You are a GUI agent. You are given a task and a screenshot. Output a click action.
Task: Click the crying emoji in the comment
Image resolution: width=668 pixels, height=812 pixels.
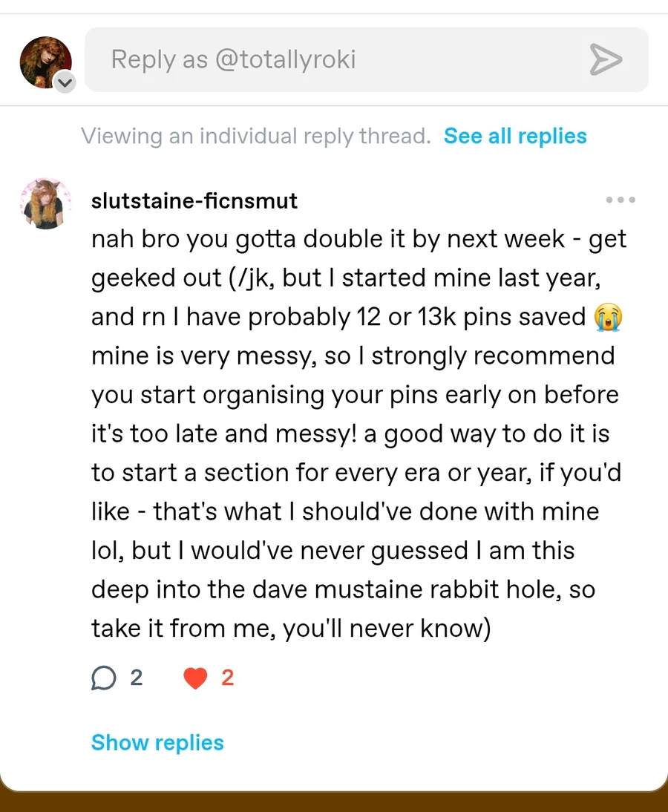pos(609,317)
